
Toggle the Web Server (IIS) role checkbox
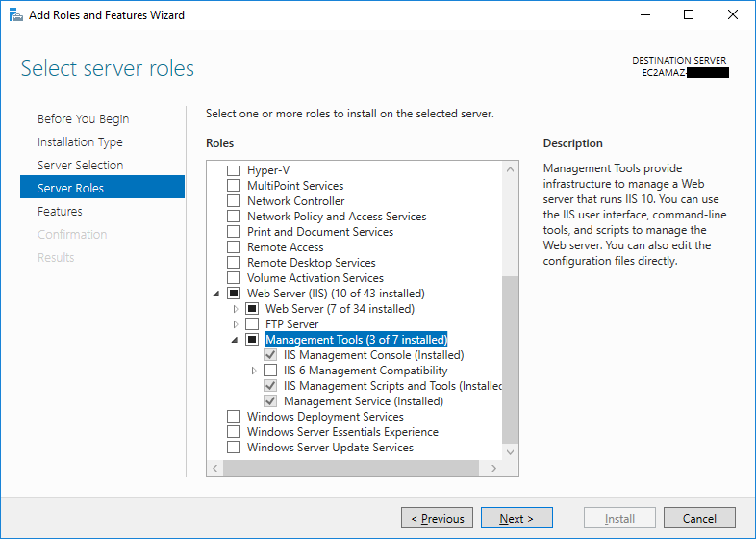point(234,294)
